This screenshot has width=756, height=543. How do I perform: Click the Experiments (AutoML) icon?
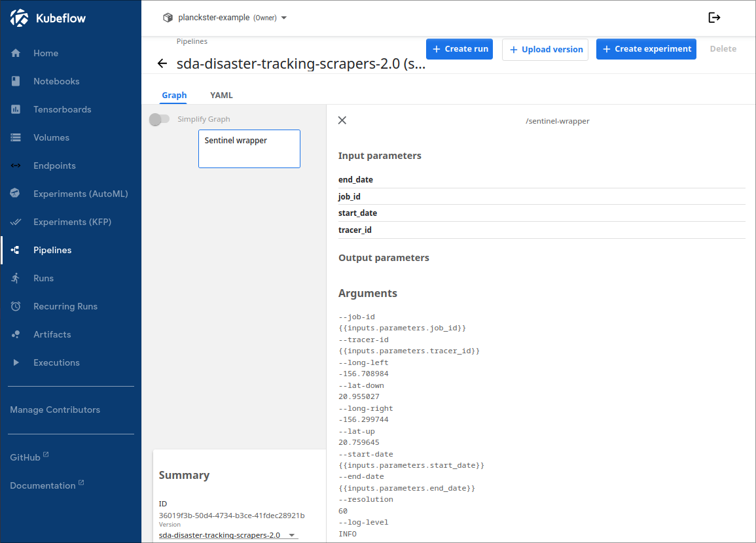click(16, 193)
